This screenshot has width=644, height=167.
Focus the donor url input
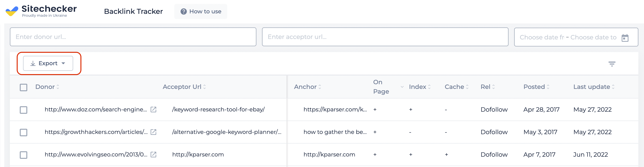pos(133,37)
